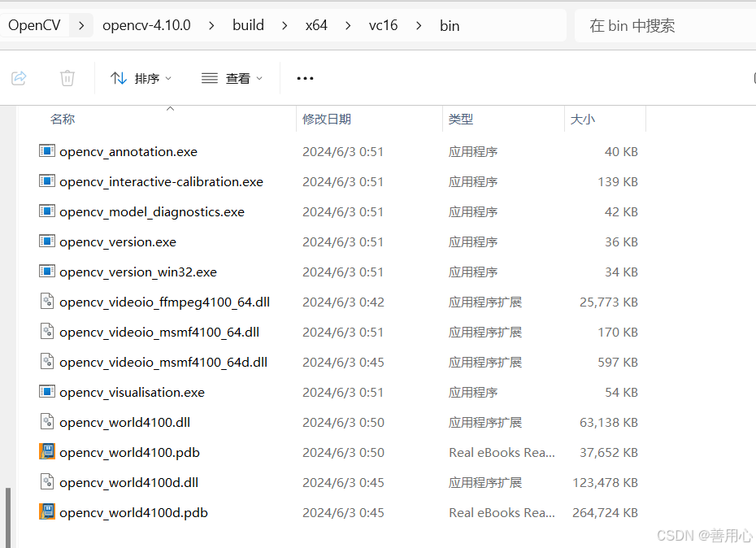Screen dimensions: 756x548
Task: Expand the chevron after opencv-4.10.0 breadcrumb
Action: click(211, 25)
